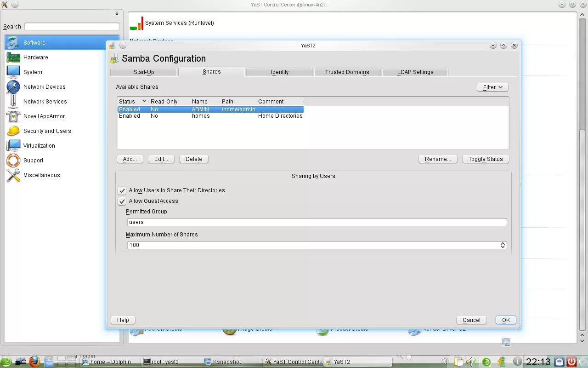
Task: Open Network Services category
Action: [x=45, y=102]
